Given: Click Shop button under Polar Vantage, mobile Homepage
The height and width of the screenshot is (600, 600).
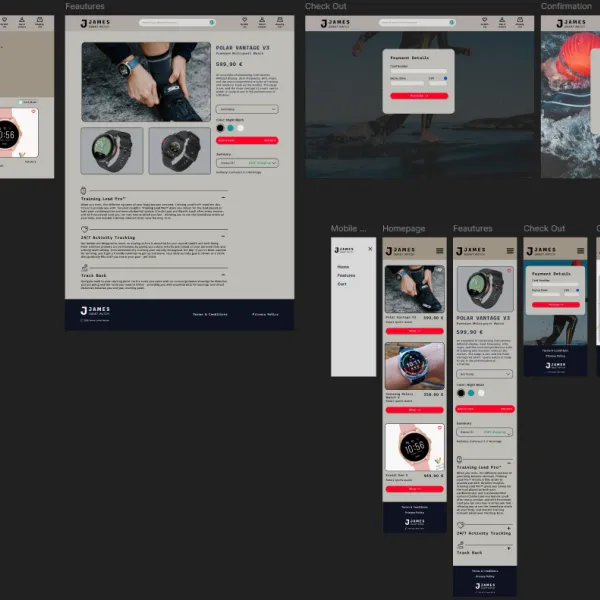Looking at the screenshot, I should pos(415,331).
